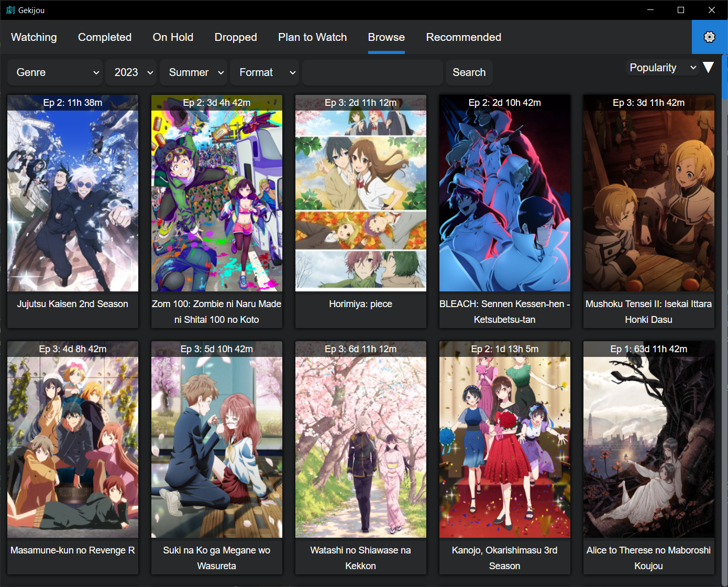This screenshot has height=587, width=728.
Task: Open the 2023 year dropdown
Action: pos(131,72)
